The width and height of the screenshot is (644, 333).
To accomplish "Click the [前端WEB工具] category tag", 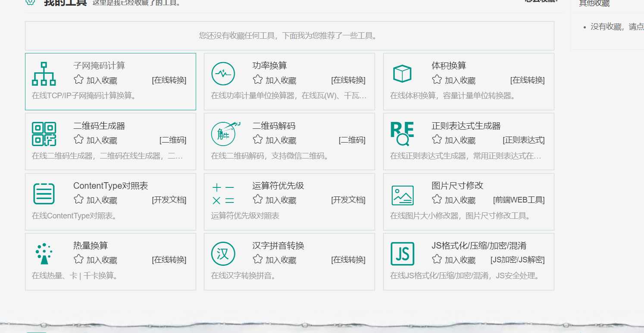I will click(x=519, y=200).
